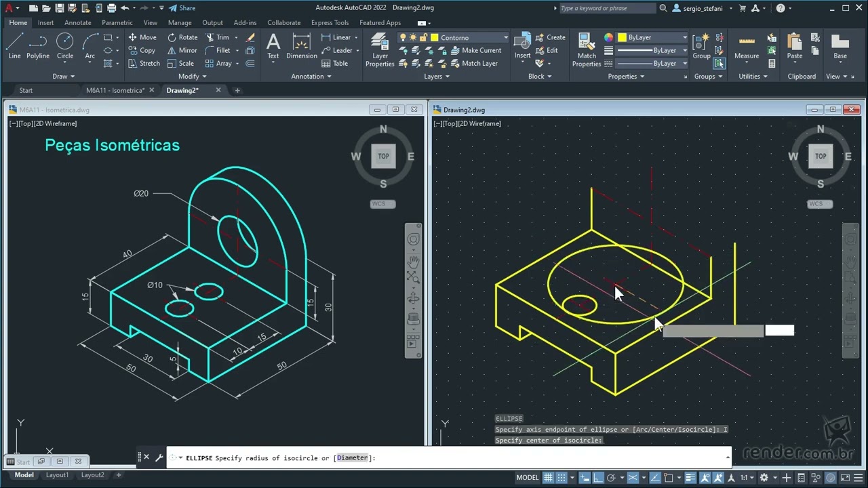This screenshot has width=868, height=488.
Task: Activate the Fillet command
Action: [218, 50]
